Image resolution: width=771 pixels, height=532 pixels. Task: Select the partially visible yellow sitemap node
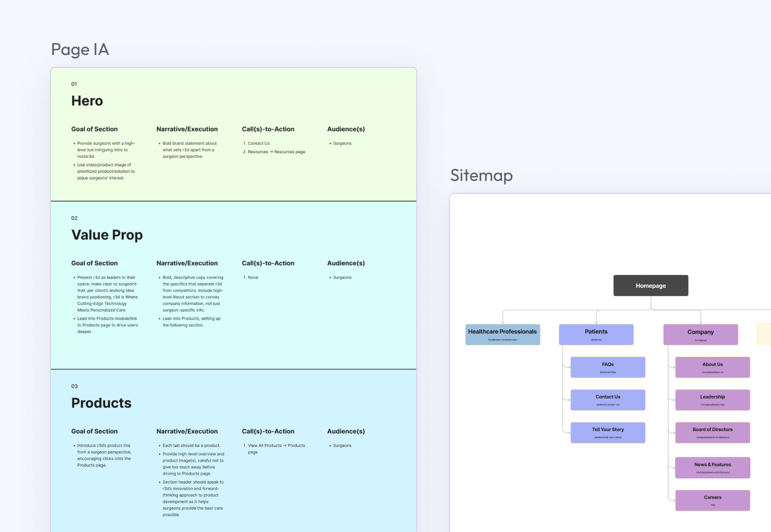pos(764,334)
